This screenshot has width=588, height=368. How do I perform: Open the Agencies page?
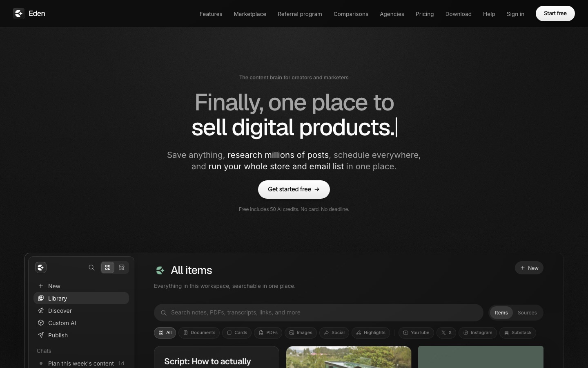tap(392, 14)
